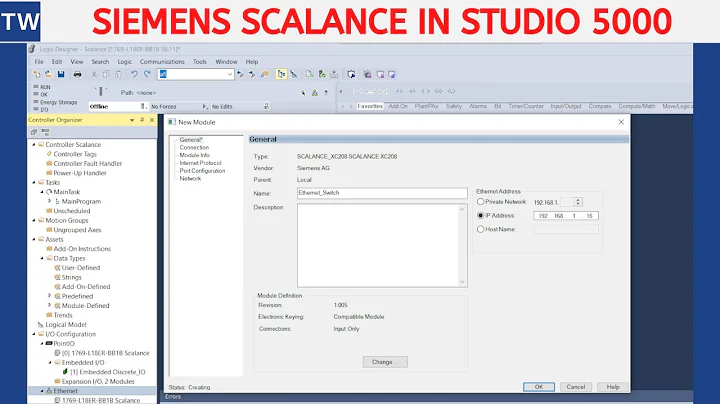The width and height of the screenshot is (720, 404).
Task: Click the Print toolbar icon
Action: (x=77, y=74)
